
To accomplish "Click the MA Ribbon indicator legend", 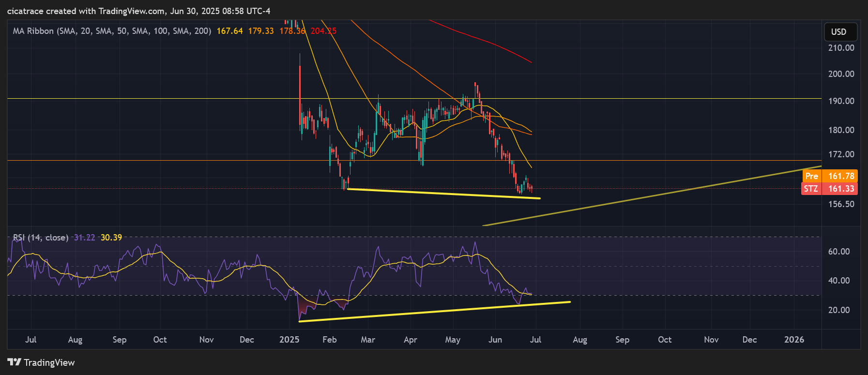I will click(112, 31).
